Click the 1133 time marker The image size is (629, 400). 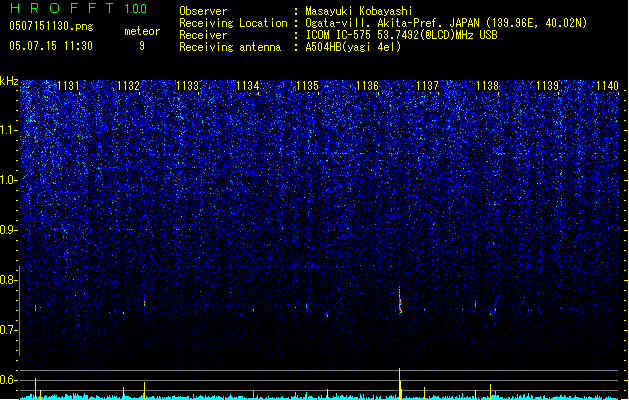pyautogui.click(x=188, y=86)
